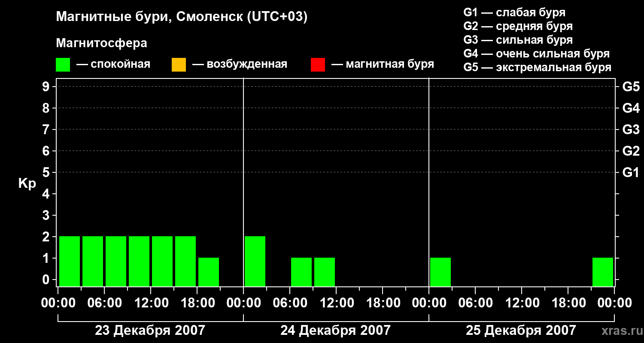Screen dimensions: 644x343
Task: Click the red 'магнитная буря' legend swatch
Action: (x=318, y=65)
